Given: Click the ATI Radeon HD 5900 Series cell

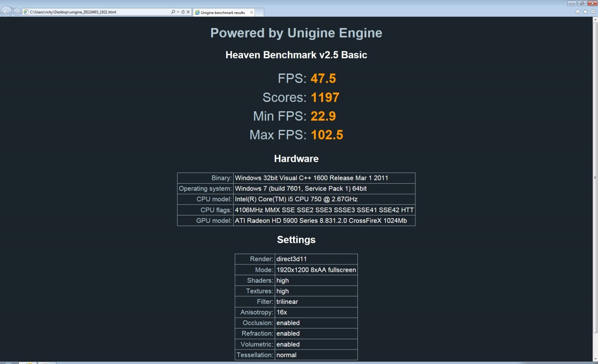Looking at the screenshot, I should click(x=324, y=221).
